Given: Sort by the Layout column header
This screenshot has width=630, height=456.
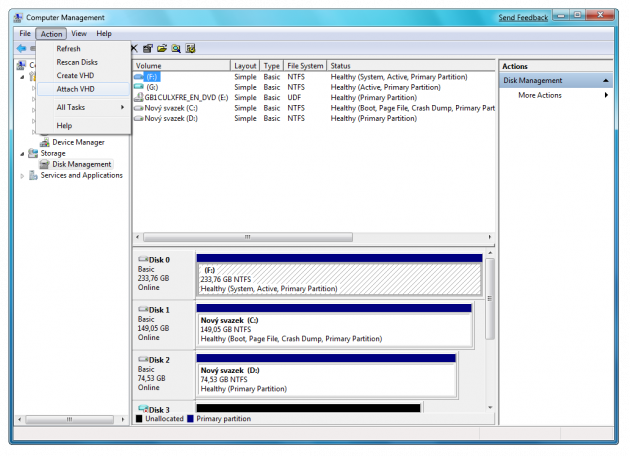Looking at the screenshot, I should pyautogui.click(x=245, y=65).
